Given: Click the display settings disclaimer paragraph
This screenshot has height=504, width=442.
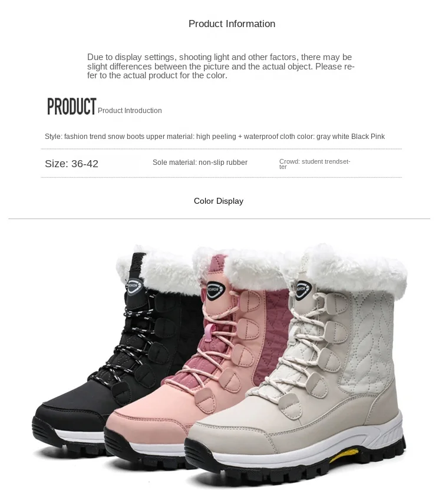Looking at the screenshot, I should point(220,66).
